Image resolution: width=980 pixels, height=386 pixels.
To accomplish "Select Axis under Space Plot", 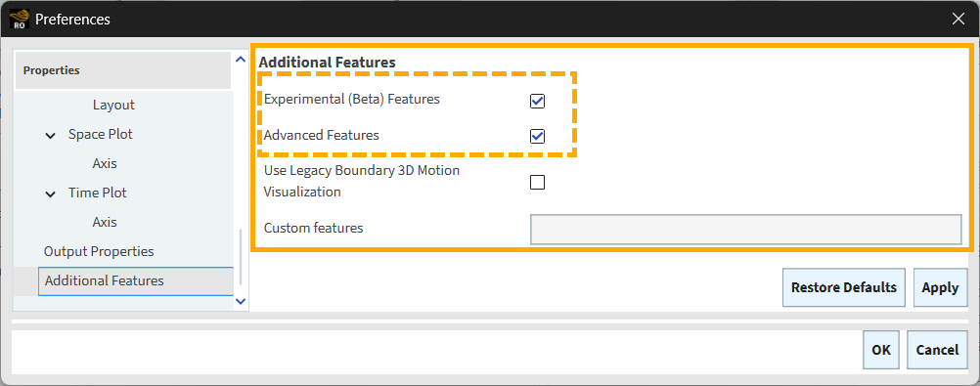I will pos(105,163).
